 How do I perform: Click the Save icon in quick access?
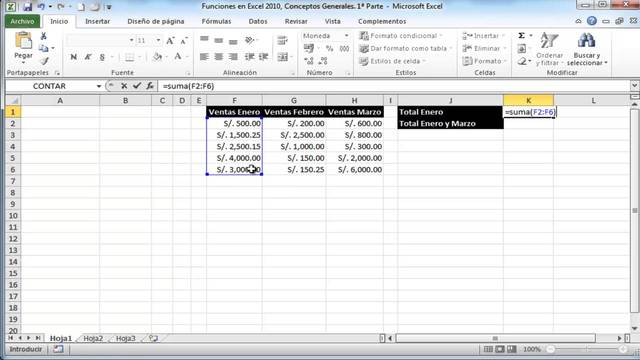27,7
